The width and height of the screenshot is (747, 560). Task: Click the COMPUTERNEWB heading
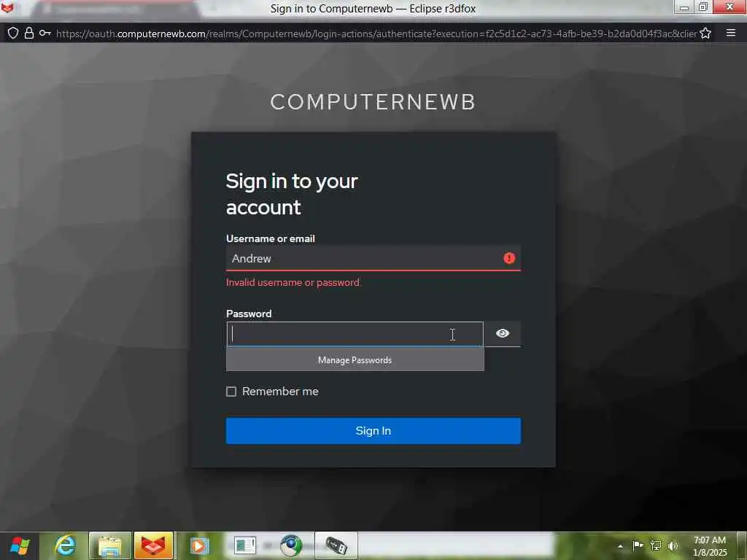373,102
